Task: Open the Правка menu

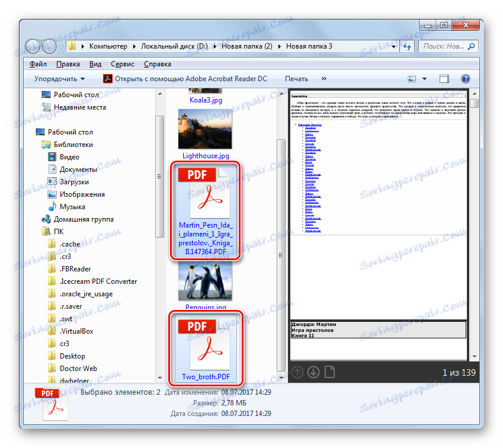Action: click(x=68, y=64)
